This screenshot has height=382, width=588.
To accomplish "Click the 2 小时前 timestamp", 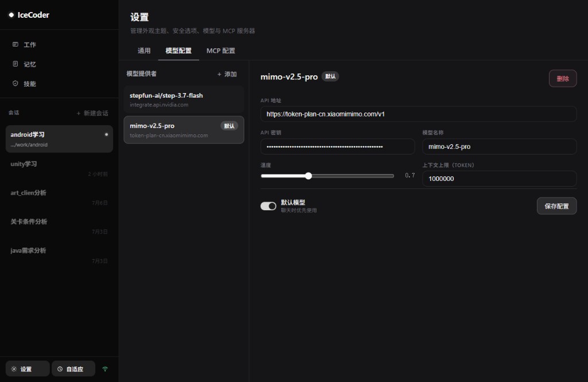I will click(x=98, y=174).
